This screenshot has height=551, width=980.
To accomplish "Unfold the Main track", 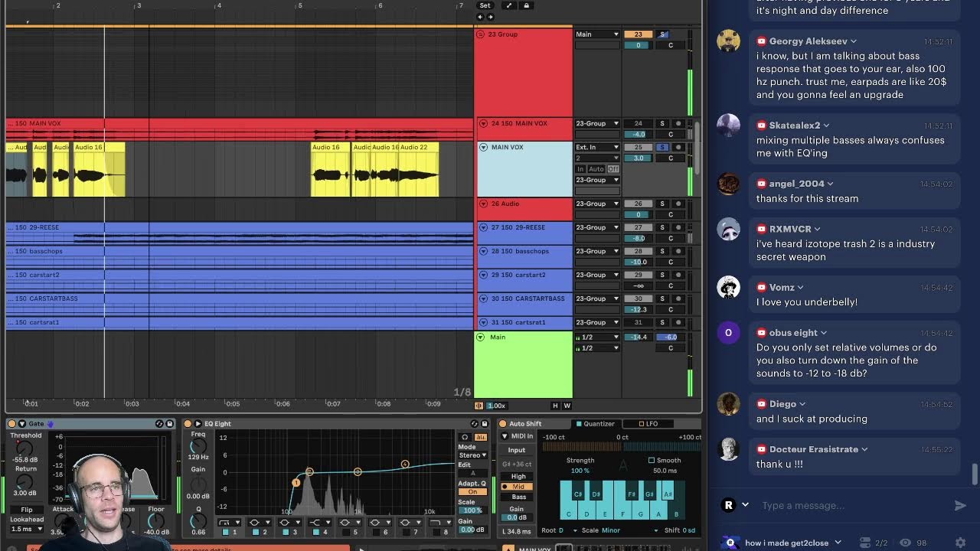I will tap(481, 337).
